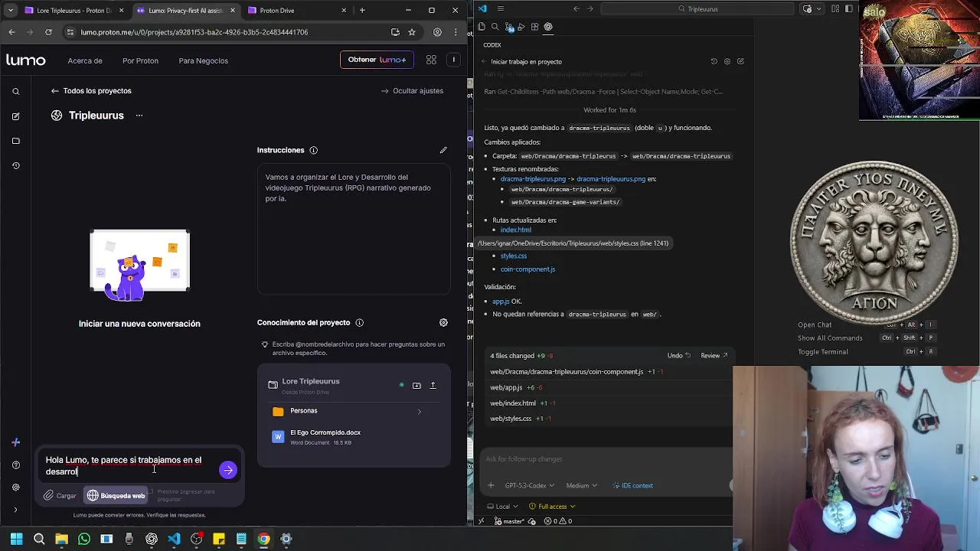The image size is (980, 551).
Task: Go back via Todos los proyectos
Action: coord(91,90)
